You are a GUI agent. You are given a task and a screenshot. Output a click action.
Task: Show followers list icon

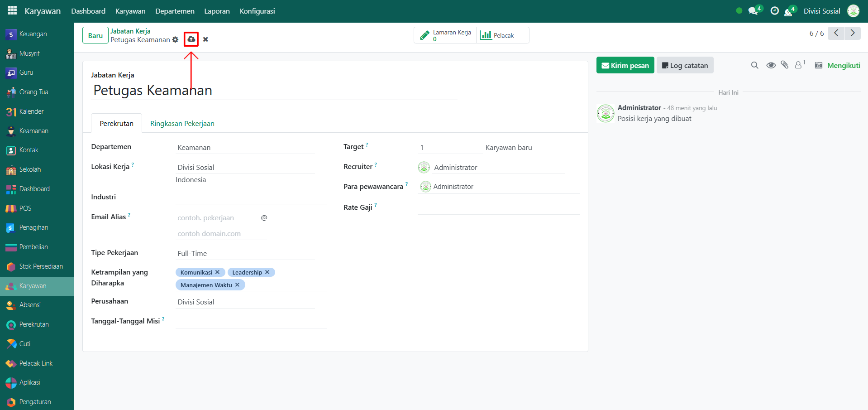(x=799, y=65)
